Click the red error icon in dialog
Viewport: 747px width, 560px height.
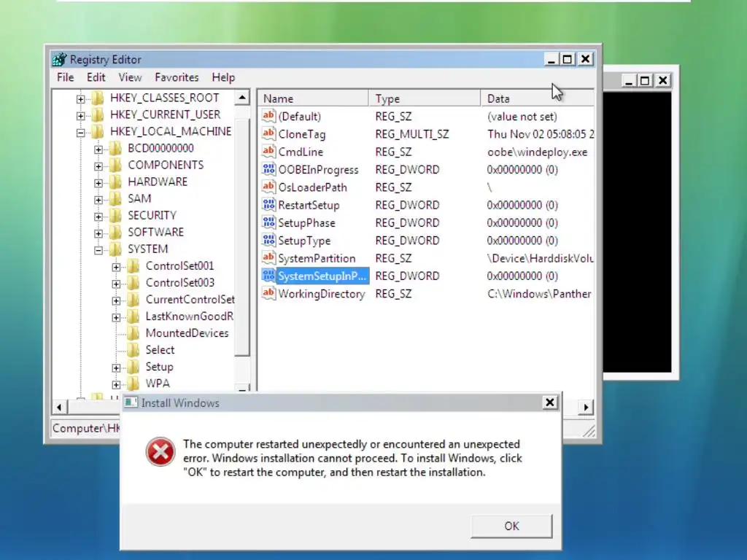click(160, 452)
